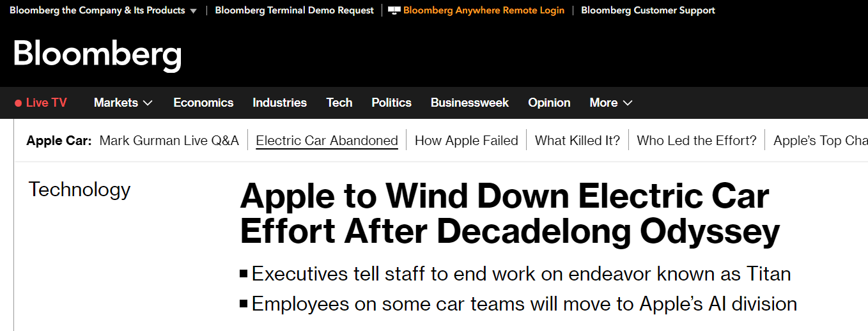Go to the Industries section
The width and height of the screenshot is (868, 331).
click(x=279, y=103)
